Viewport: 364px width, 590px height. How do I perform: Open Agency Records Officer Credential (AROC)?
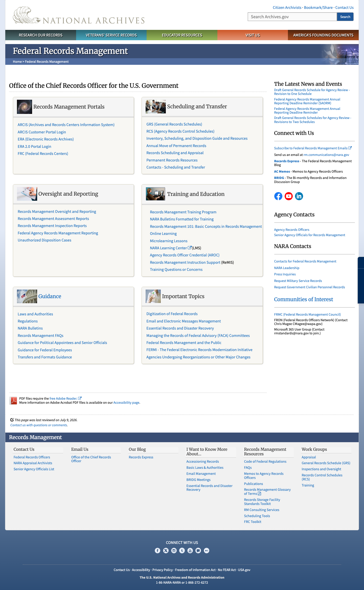tap(185, 255)
